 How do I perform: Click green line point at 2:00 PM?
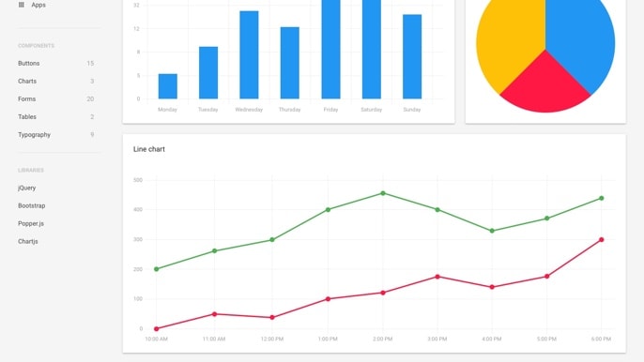(x=383, y=193)
